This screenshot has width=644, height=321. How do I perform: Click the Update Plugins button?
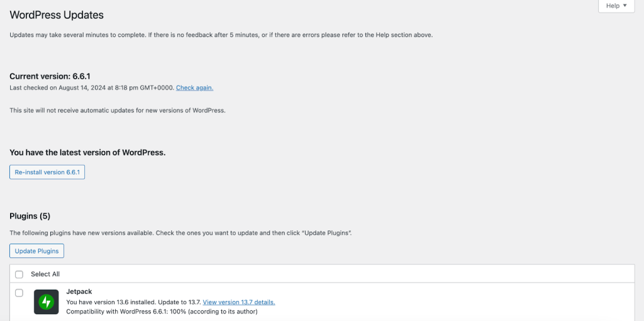36,251
